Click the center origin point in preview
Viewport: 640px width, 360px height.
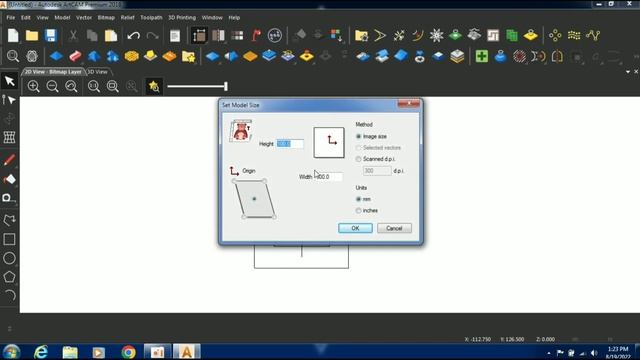[x=254, y=199]
